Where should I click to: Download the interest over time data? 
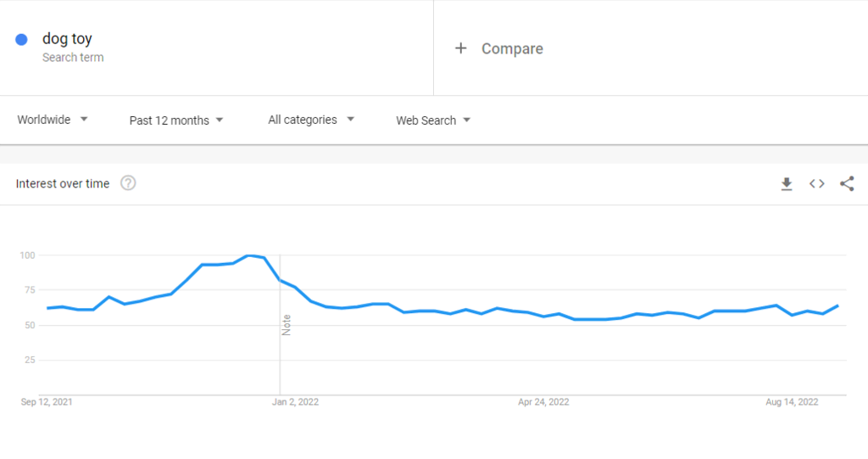(786, 184)
